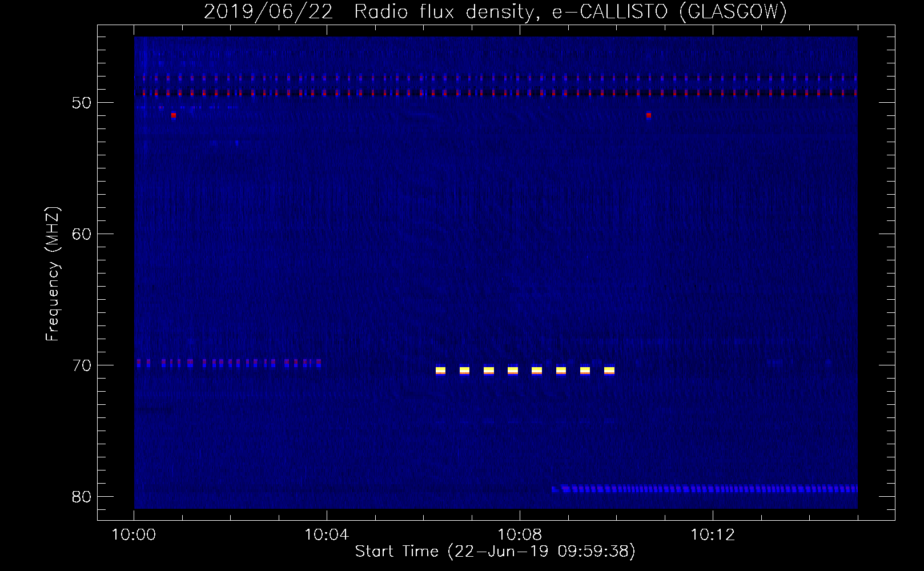Click the 10:00 time tick label
The width and height of the screenshot is (924, 571).
[134, 535]
